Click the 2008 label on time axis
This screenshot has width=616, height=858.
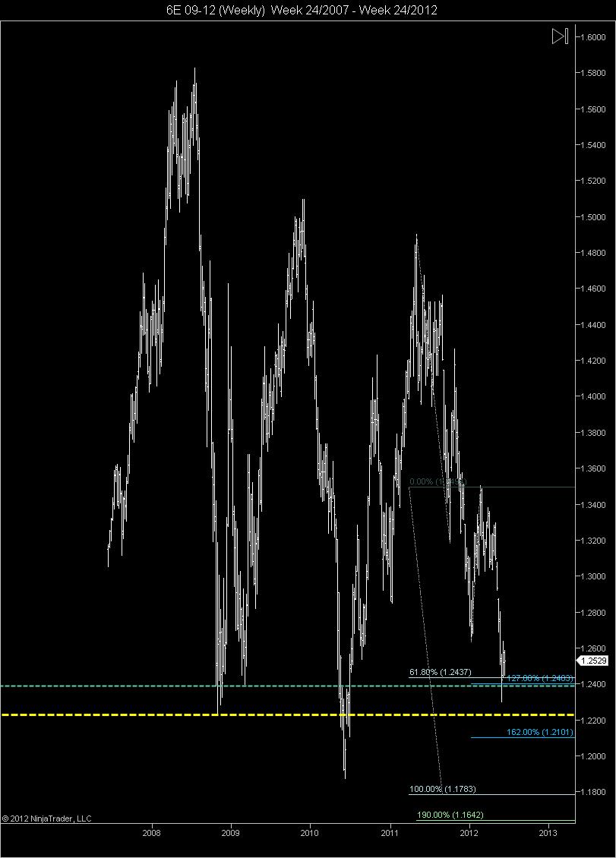(151, 833)
